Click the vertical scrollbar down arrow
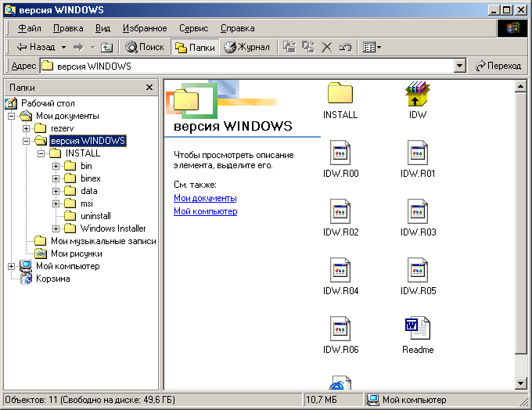 [x=521, y=383]
